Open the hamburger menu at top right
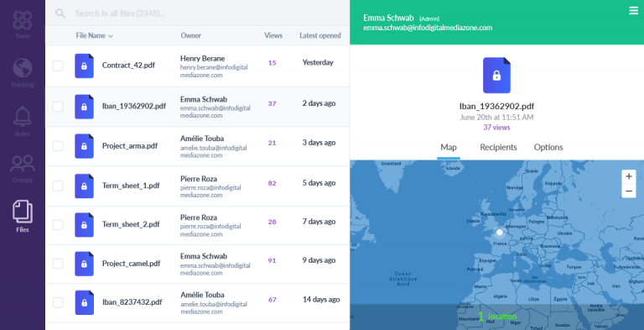The width and height of the screenshot is (644, 330). tap(633, 11)
